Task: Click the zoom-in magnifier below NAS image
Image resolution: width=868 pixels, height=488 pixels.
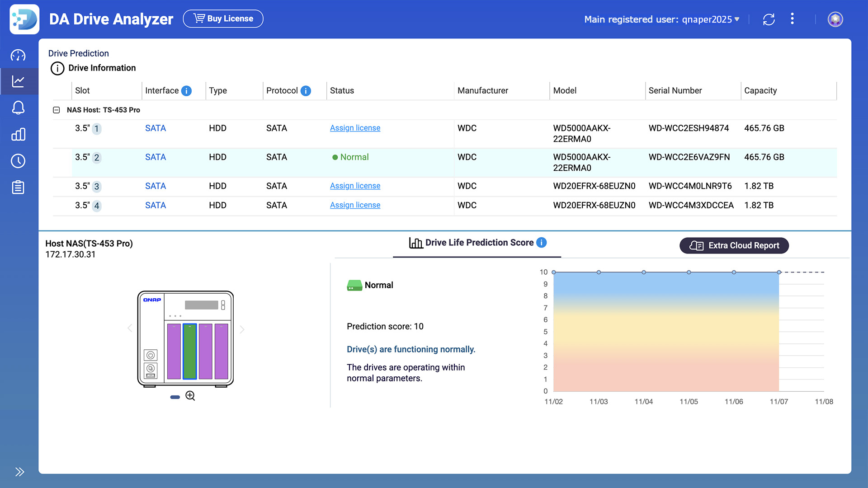Action: click(x=190, y=396)
